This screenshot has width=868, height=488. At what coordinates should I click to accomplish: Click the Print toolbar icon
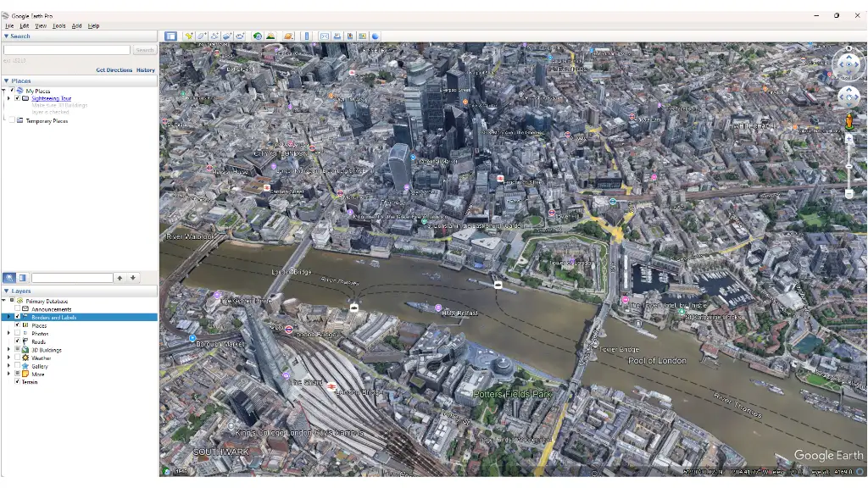click(337, 36)
